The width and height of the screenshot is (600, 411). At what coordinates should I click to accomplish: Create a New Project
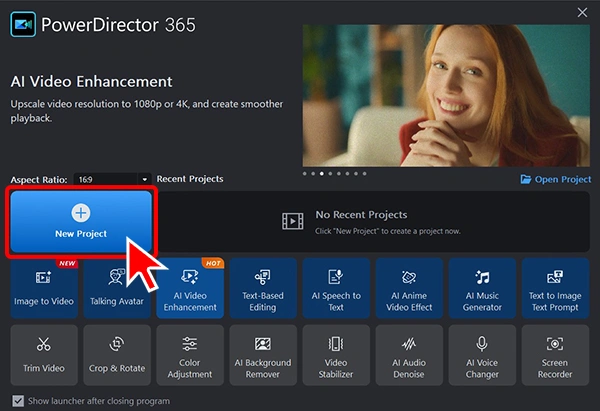tap(81, 222)
